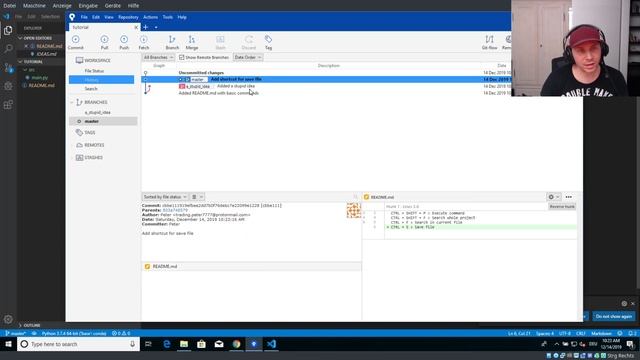The width and height of the screenshot is (640, 360).
Task: Open the File menu in Sourcetree
Action: (x=84, y=17)
